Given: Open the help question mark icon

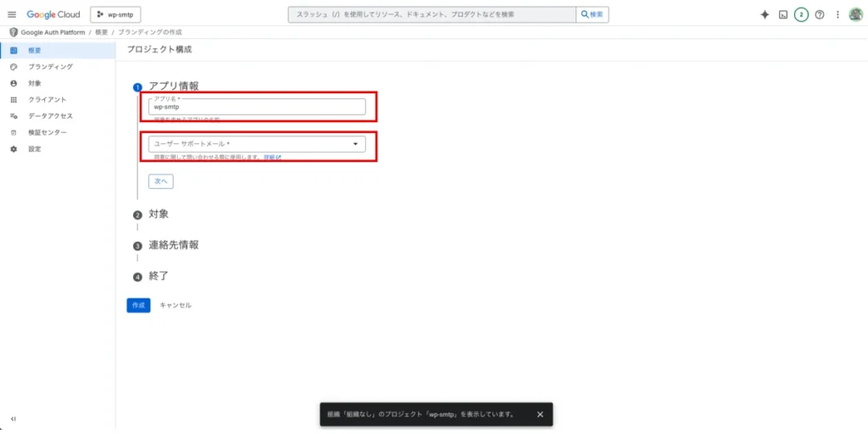Looking at the screenshot, I should click(x=820, y=14).
